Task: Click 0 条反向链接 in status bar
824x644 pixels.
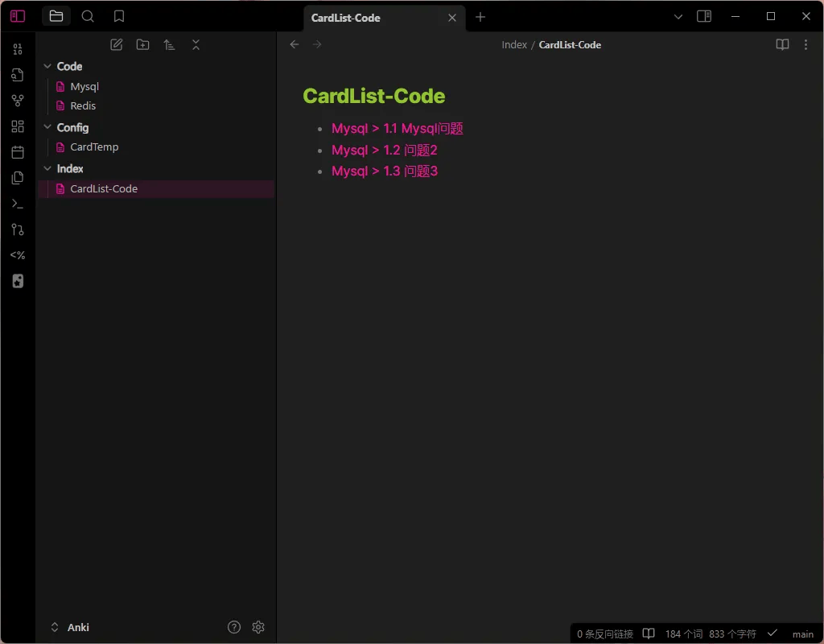Action: (x=605, y=634)
